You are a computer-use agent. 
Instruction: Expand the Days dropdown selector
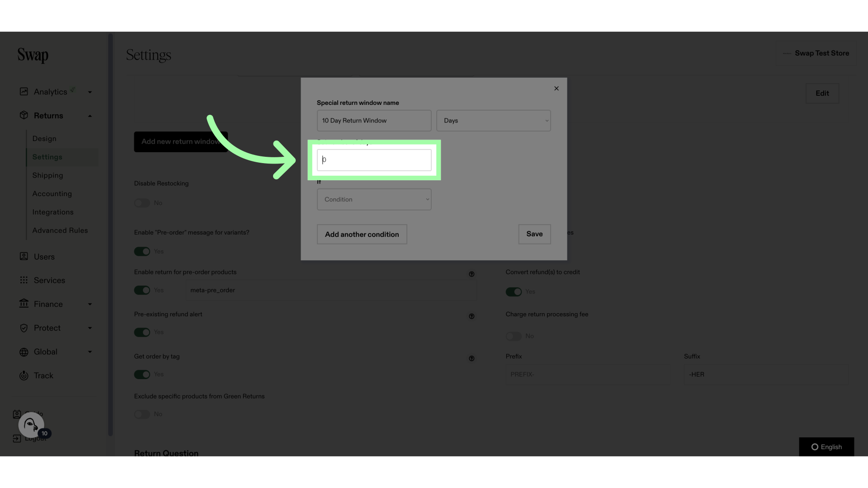pyautogui.click(x=493, y=120)
